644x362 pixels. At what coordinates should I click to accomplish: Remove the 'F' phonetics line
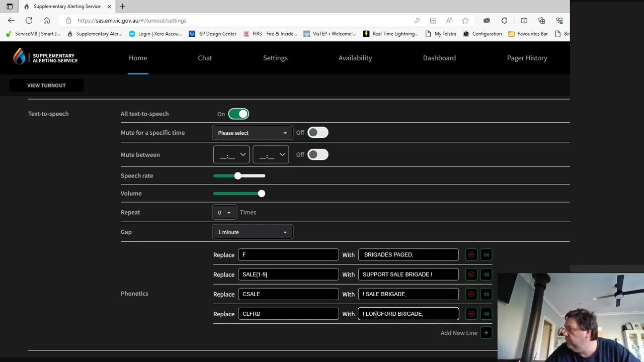coord(471,255)
